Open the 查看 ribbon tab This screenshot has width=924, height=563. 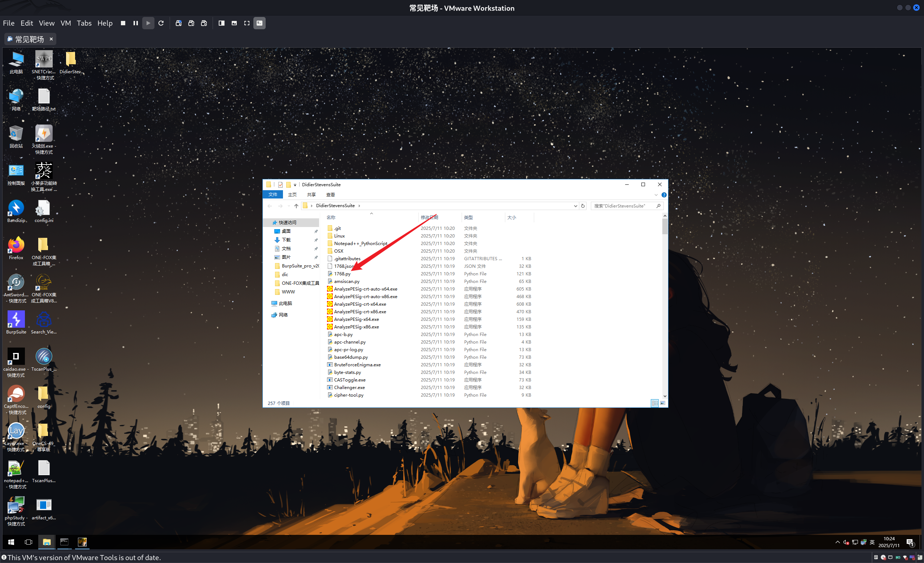click(330, 195)
